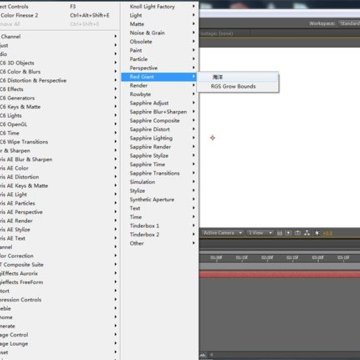Choose Effect Controls F3 entry

coord(59,6)
